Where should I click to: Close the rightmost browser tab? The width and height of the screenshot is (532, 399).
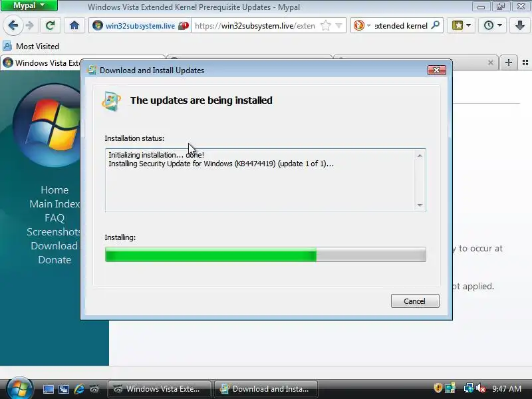[490, 63]
